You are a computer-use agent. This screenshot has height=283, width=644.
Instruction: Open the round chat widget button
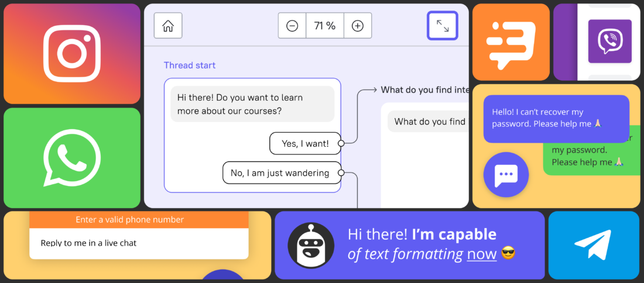tap(506, 175)
